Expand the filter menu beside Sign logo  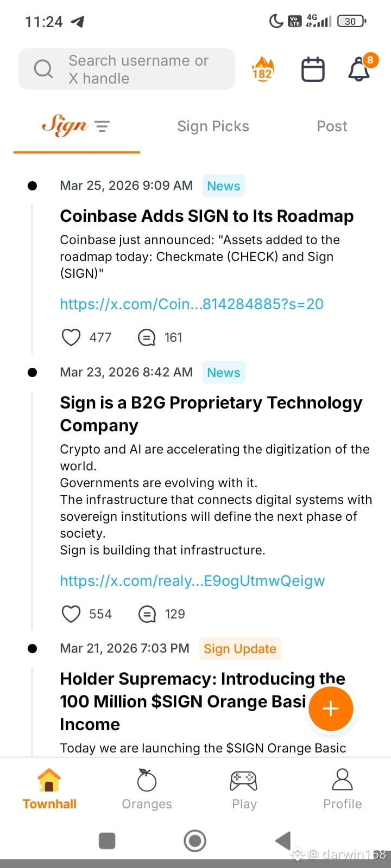102,127
